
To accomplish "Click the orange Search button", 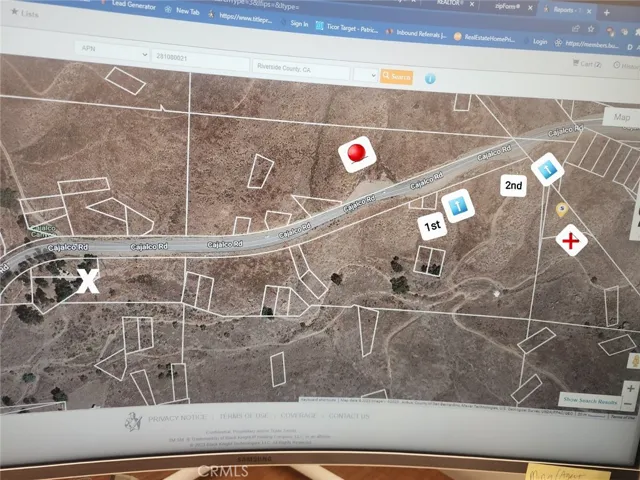I will [x=396, y=76].
